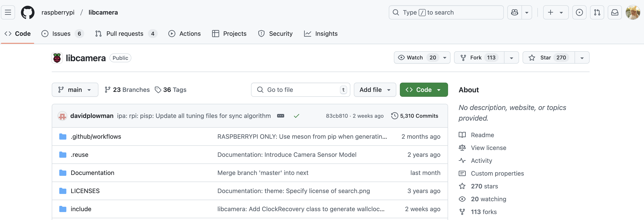Switch to the Issues tab
The height and width of the screenshot is (220, 644).
tap(63, 33)
